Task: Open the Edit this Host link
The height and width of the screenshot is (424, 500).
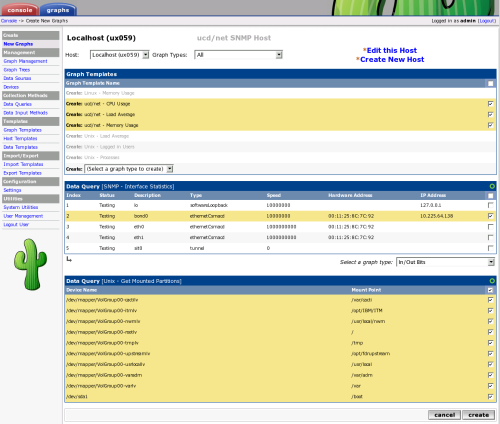Action: point(392,50)
